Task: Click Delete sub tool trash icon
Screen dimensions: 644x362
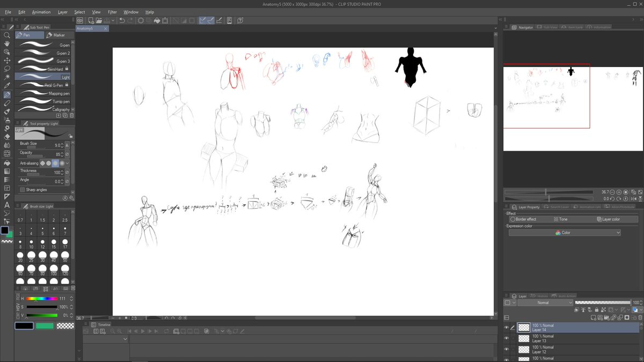Action: click(71, 115)
